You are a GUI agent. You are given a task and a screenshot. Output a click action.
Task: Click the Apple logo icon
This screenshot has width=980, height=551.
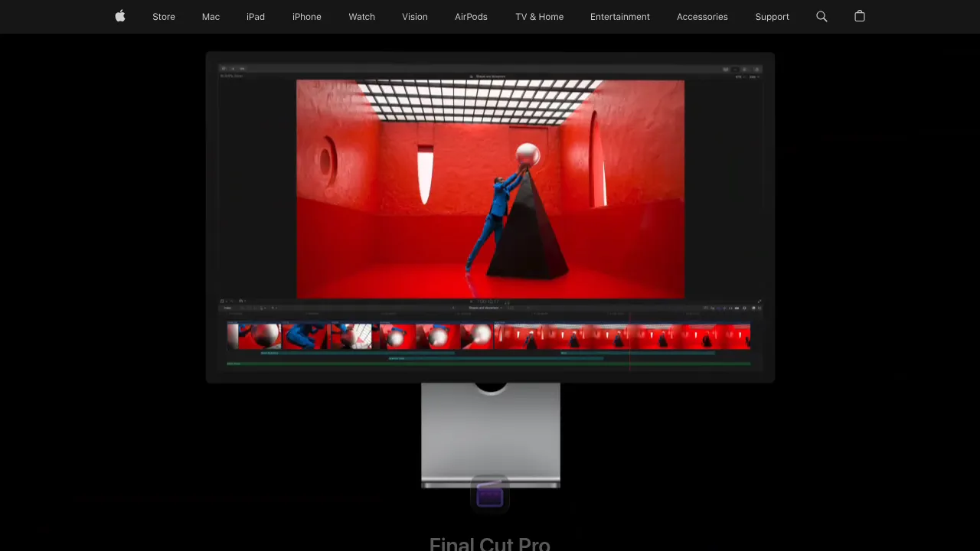click(120, 16)
